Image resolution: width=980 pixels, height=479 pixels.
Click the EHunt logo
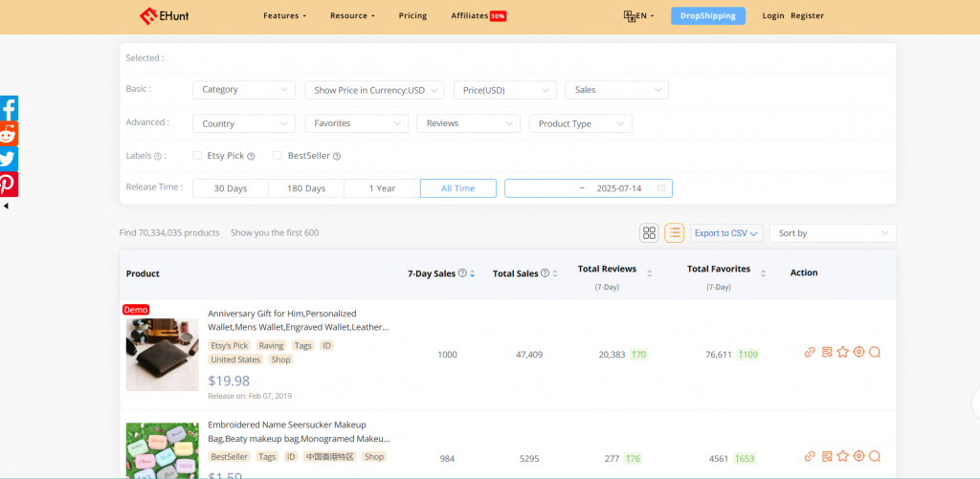[165, 15]
